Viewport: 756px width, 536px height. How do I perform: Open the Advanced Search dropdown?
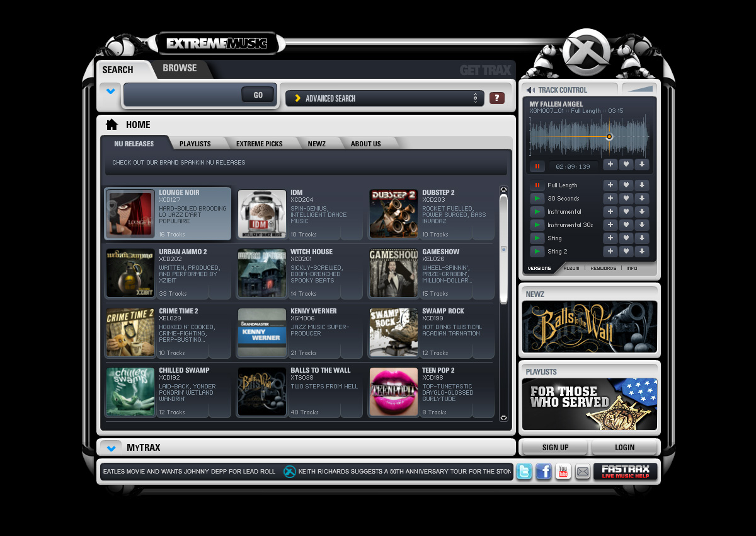[385, 98]
